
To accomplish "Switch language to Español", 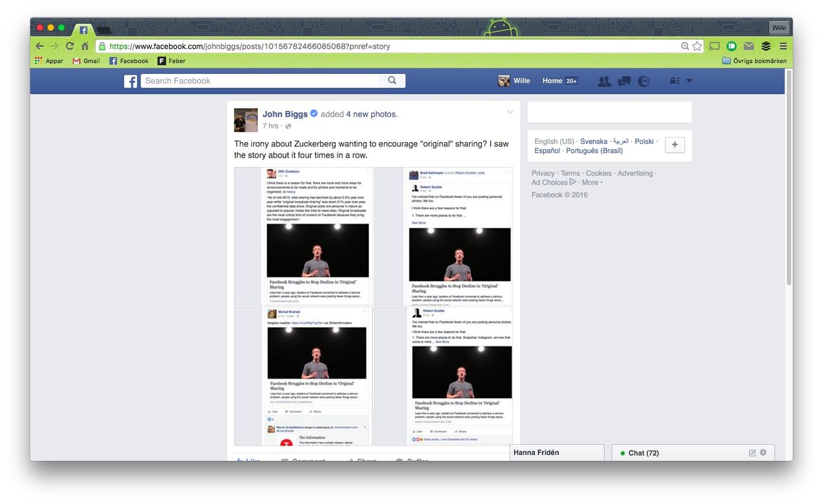I will pyautogui.click(x=547, y=150).
